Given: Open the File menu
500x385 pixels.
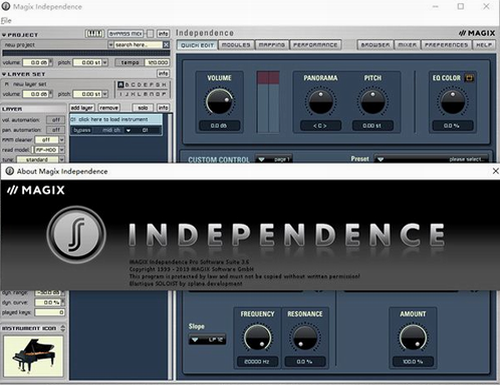Looking at the screenshot, I should pyautogui.click(x=6, y=21).
